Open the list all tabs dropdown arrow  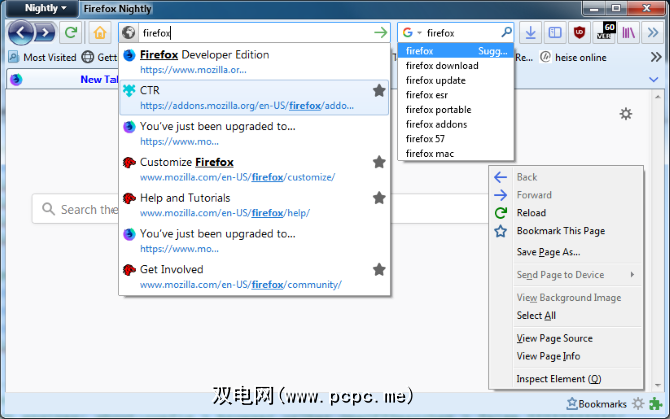[653, 79]
